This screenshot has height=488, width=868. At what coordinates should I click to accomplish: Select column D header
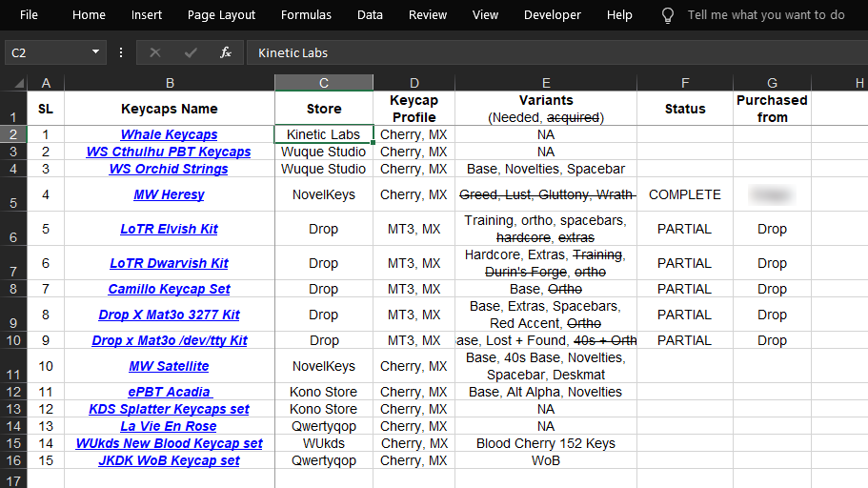click(x=414, y=83)
